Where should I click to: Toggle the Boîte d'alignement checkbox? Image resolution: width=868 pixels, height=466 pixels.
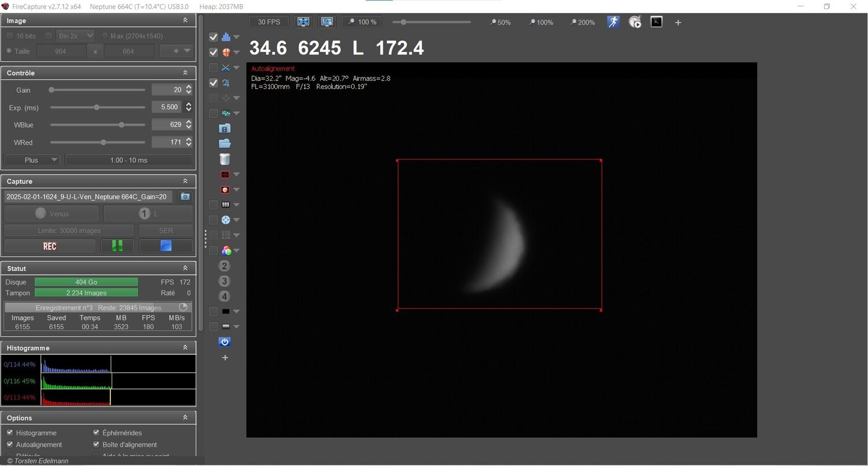point(97,445)
